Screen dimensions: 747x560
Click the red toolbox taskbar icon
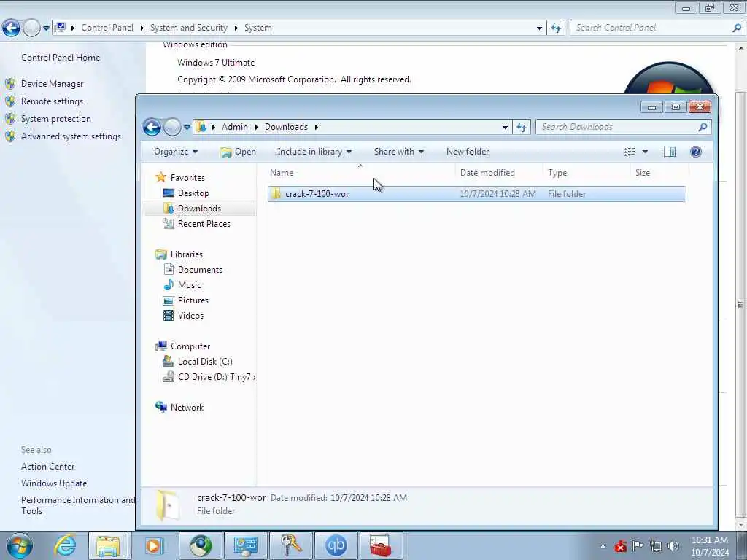point(381,545)
